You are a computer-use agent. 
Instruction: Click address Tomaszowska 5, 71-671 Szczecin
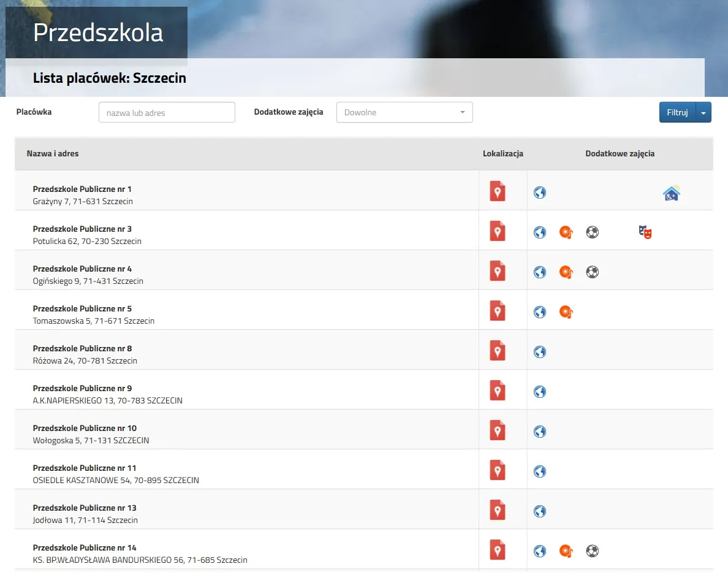[93, 321]
